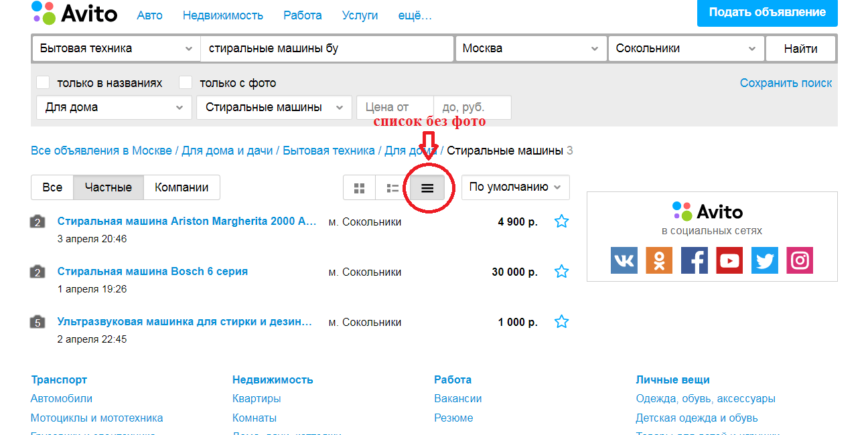The height and width of the screenshot is (435, 868).
Task: Open 'Детская одежда и обувь' link
Action: [697, 418]
